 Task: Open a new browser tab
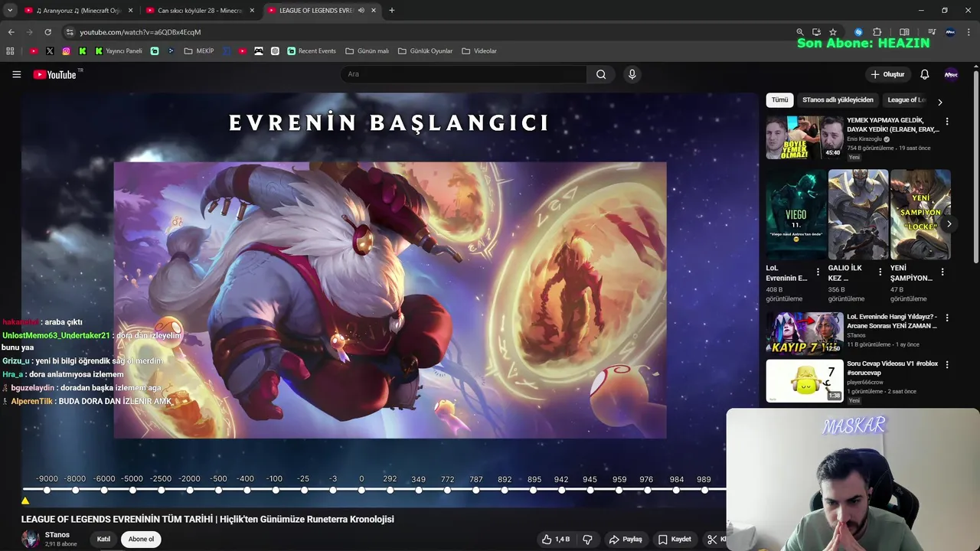[x=391, y=11]
